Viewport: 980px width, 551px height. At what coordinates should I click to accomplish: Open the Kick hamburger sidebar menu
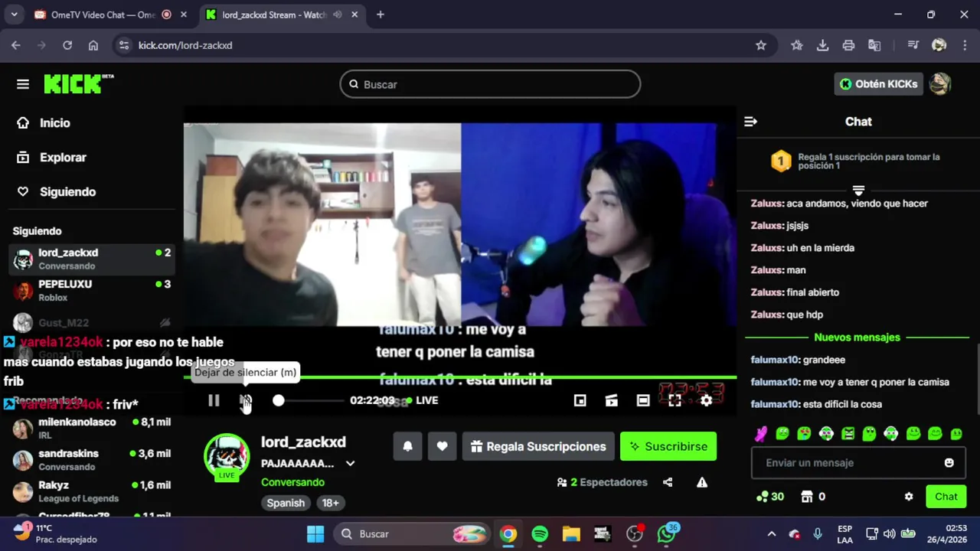point(23,84)
